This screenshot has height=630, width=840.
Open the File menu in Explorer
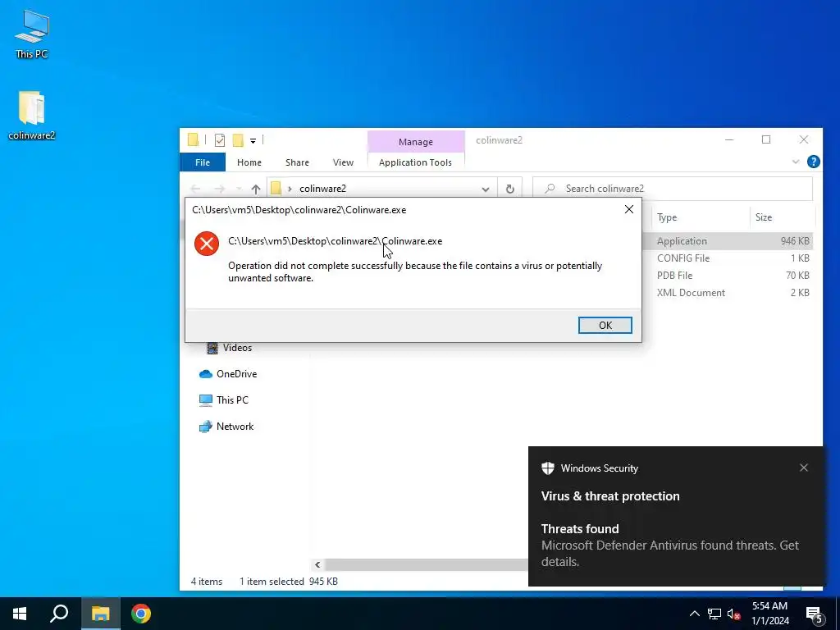tap(203, 162)
